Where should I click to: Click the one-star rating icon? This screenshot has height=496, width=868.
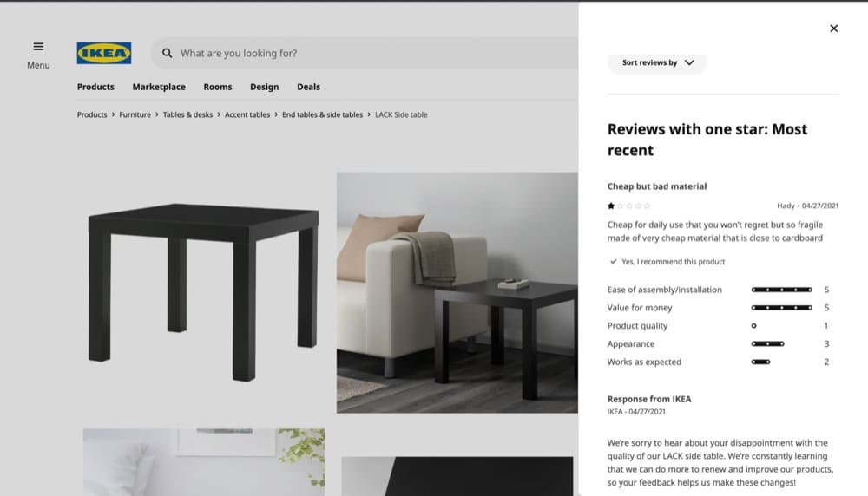coord(611,206)
